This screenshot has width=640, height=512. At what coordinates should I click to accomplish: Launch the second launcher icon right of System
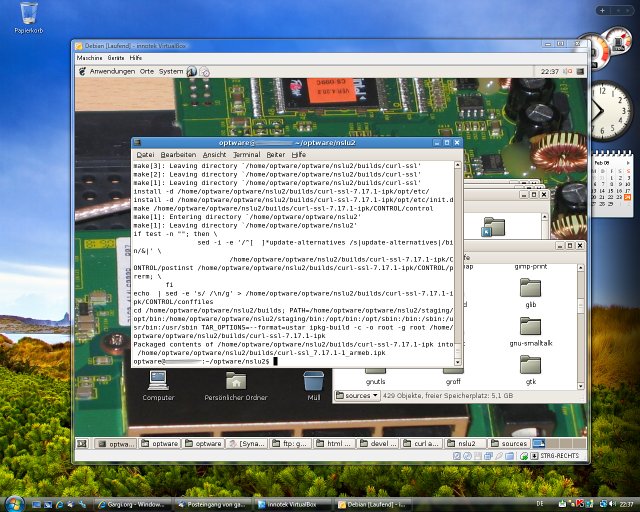(204, 72)
